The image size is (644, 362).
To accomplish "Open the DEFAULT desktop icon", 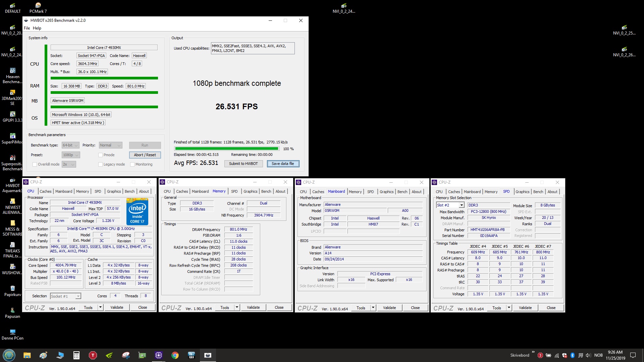I will pyautogui.click(x=13, y=8).
